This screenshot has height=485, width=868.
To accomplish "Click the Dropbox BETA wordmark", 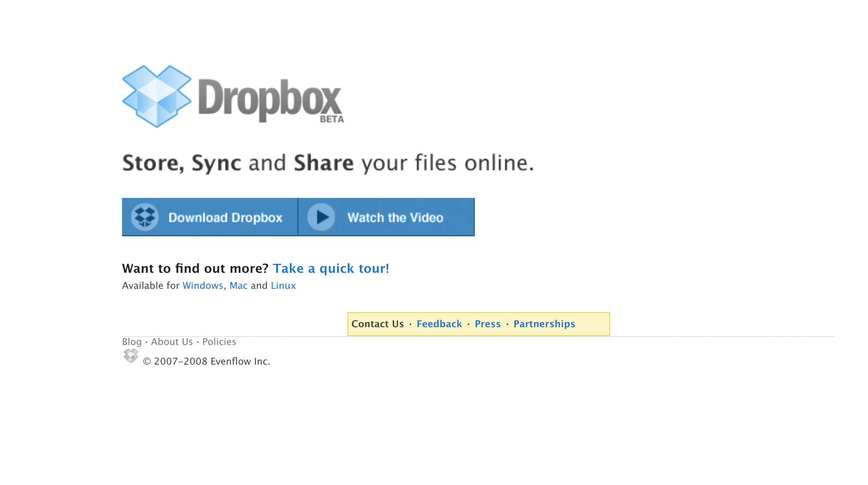I will [271, 101].
